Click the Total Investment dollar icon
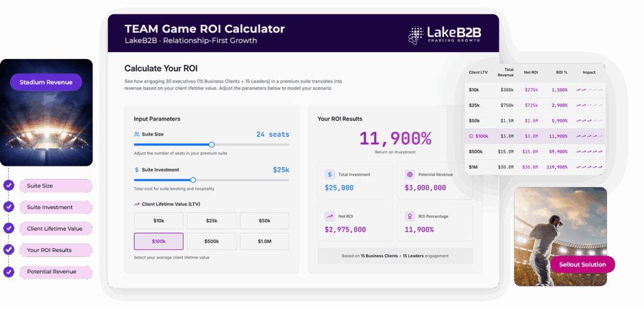The image size is (644, 309). [329, 175]
